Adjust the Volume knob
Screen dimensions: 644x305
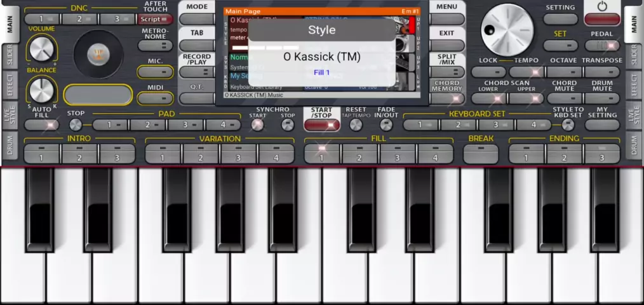pos(41,49)
